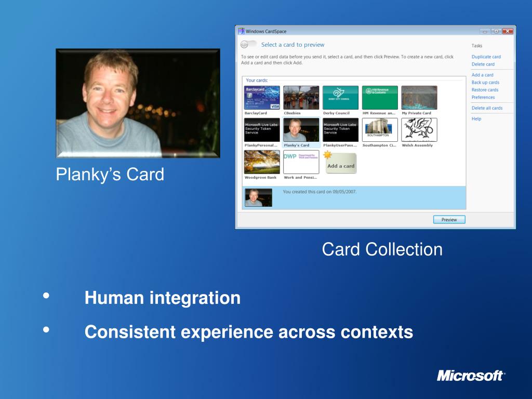Click the large Planky's Card photo

(138, 103)
